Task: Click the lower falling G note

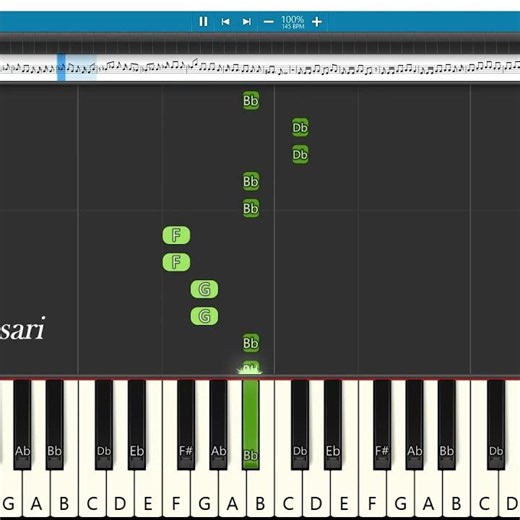Action: click(x=205, y=316)
